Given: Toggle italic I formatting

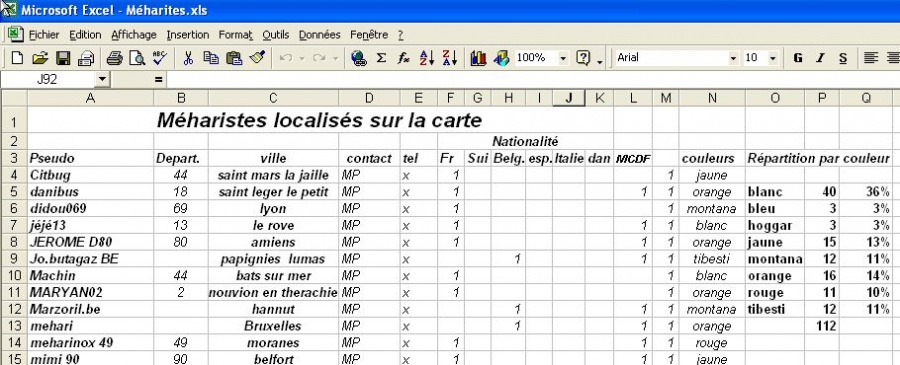Looking at the screenshot, I should coord(820,58).
